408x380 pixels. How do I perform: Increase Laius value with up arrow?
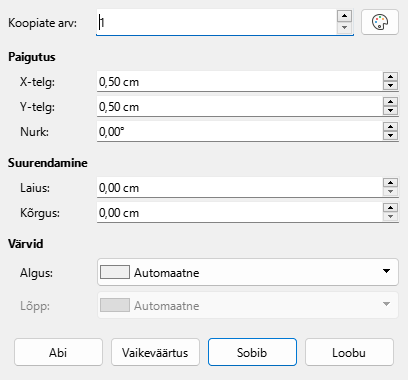390,183
